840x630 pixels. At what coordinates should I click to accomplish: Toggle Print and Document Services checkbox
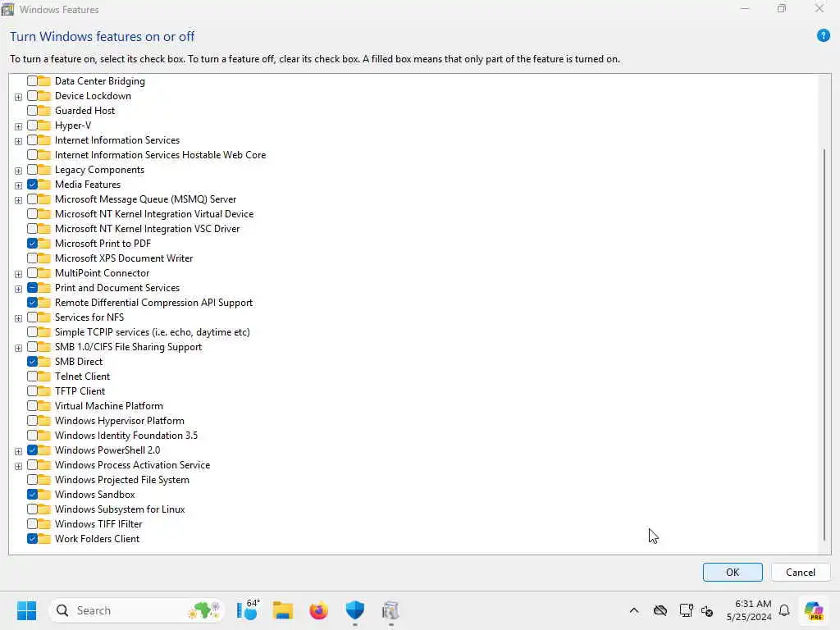point(32,288)
